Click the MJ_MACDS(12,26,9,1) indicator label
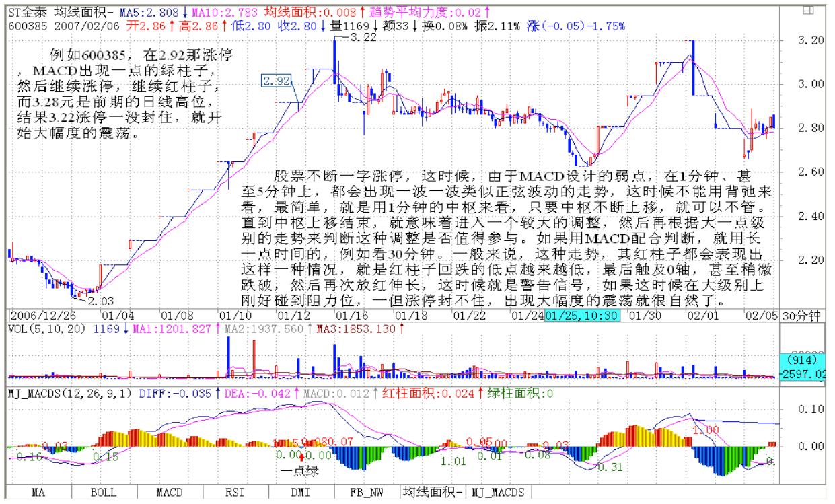The height and width of the screenshot is (504, 835). click(x=71, y=394)
